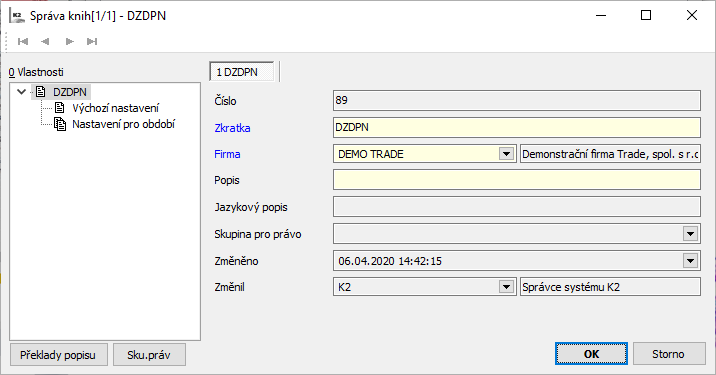Click the Číslo label
Image resolution: width=716 pixels, height=375 pixels.
tap(226, 101)
